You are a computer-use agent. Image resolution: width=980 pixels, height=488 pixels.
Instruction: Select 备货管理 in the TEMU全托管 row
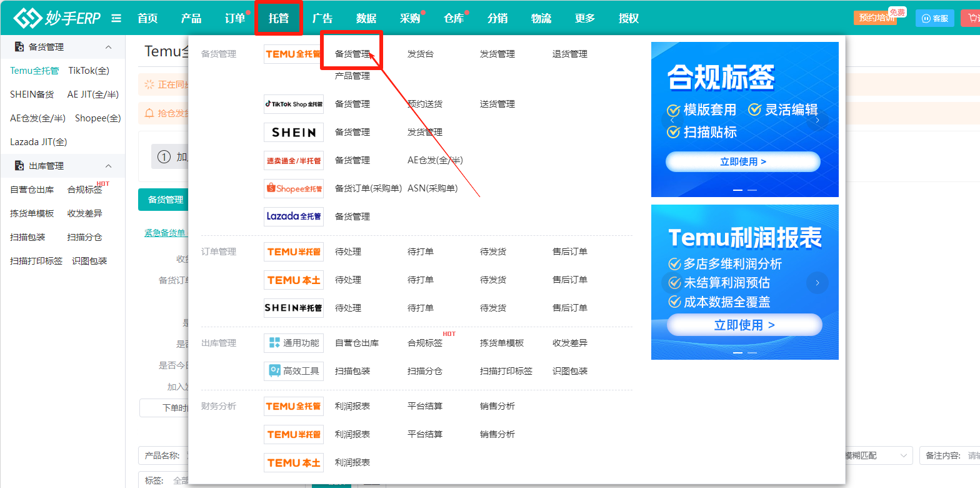click(x=352, y=54)
